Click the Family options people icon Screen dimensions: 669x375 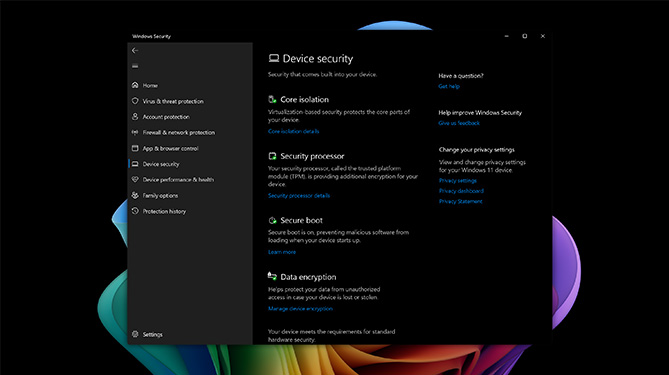click(x=135, y=195)
